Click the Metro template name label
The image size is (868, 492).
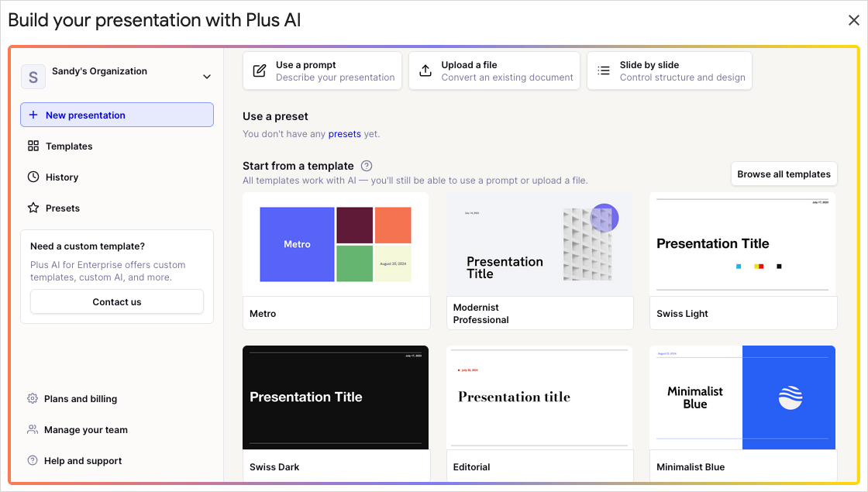(263, 313)
